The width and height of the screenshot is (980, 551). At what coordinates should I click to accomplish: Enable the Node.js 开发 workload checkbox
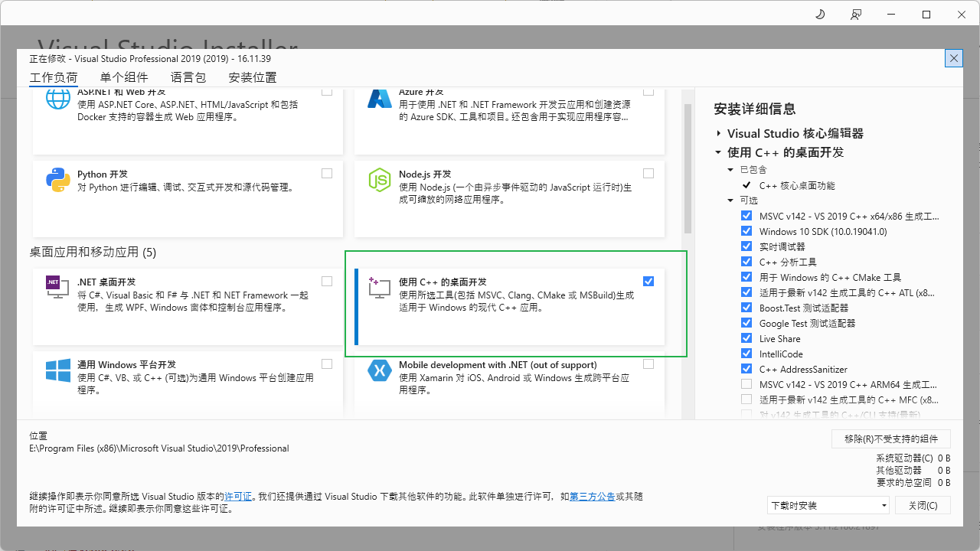click(x=648, y=174)
